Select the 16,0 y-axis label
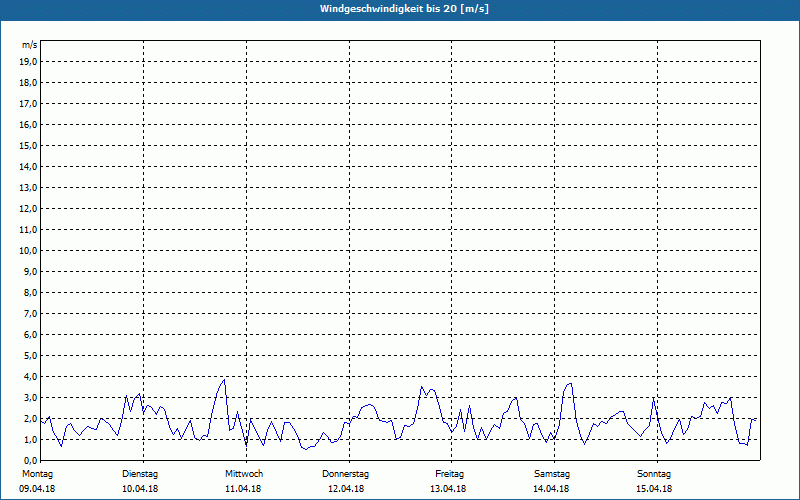This screenshot has height=500, width=800. click(x=28, y=124)
